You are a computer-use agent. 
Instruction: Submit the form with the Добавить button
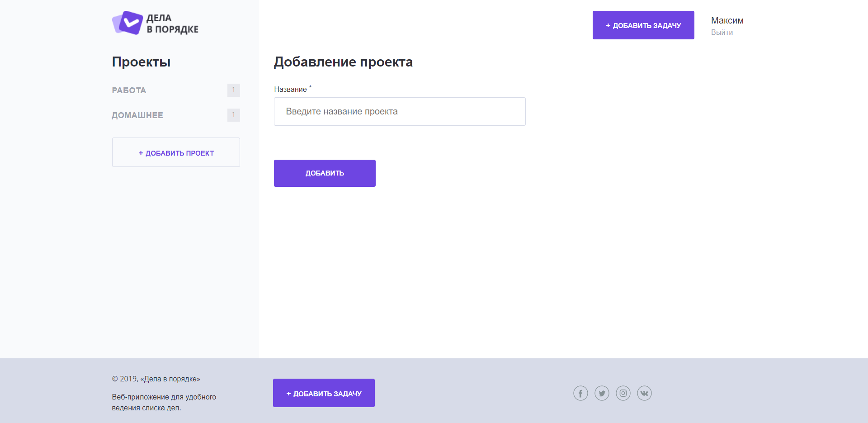[325, 173]
